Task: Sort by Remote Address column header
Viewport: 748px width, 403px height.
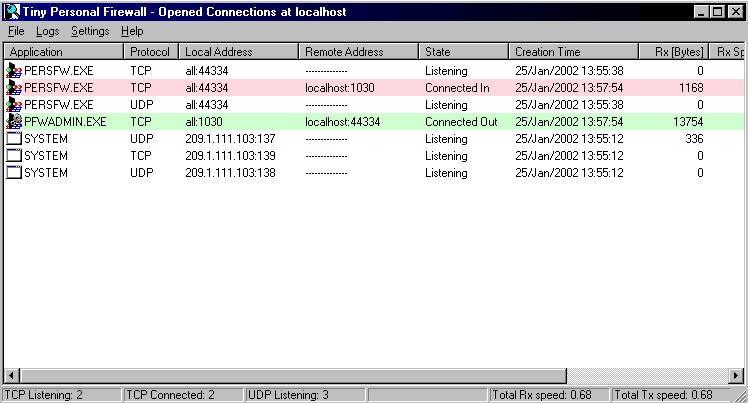Action: [358, 52]
